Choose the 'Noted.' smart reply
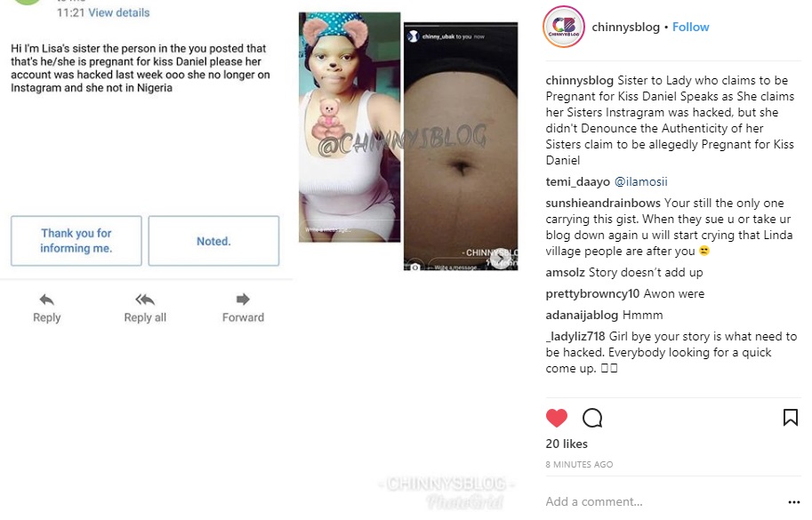Image resolution: width=812 pixels, height=520 pixels. click(213, 241)
